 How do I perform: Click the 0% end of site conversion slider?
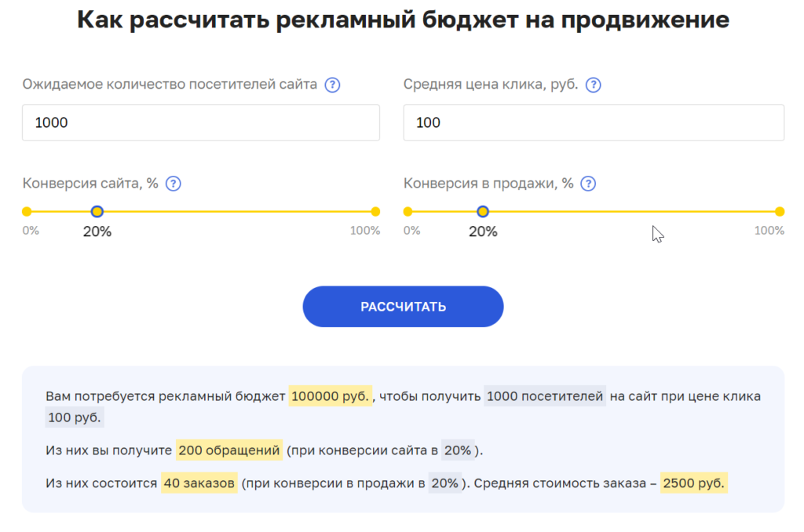tap(27, 211)
